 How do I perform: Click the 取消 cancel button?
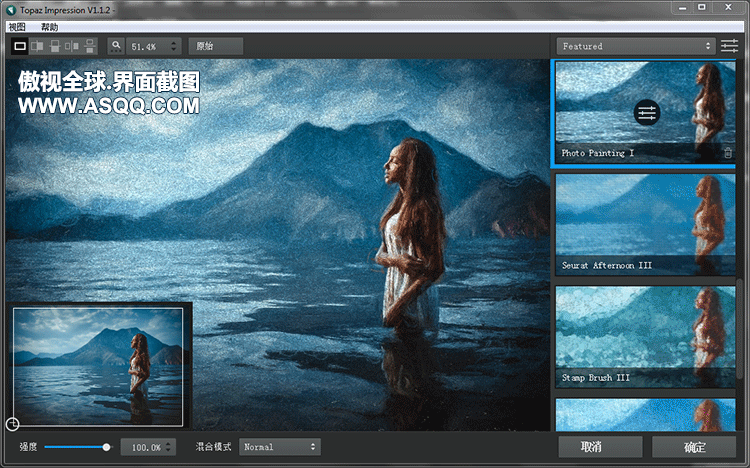point(600,447)
